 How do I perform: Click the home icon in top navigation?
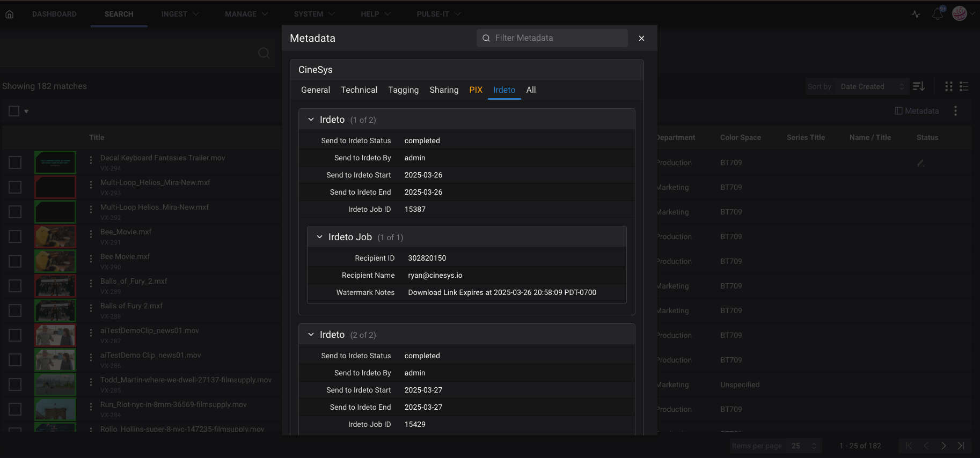10,14
